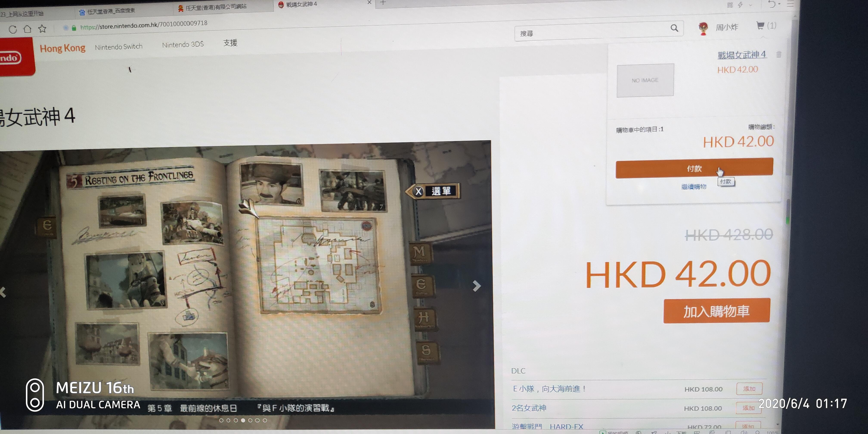The image size is (868, 434).
Task: Expand the chevron beside the lightning icon
Action: coord(750,5)
